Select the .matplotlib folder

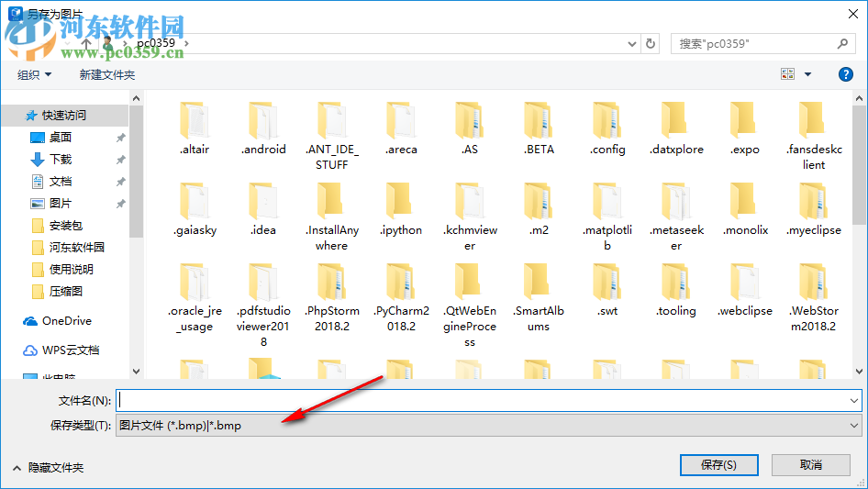coord(607,217)
